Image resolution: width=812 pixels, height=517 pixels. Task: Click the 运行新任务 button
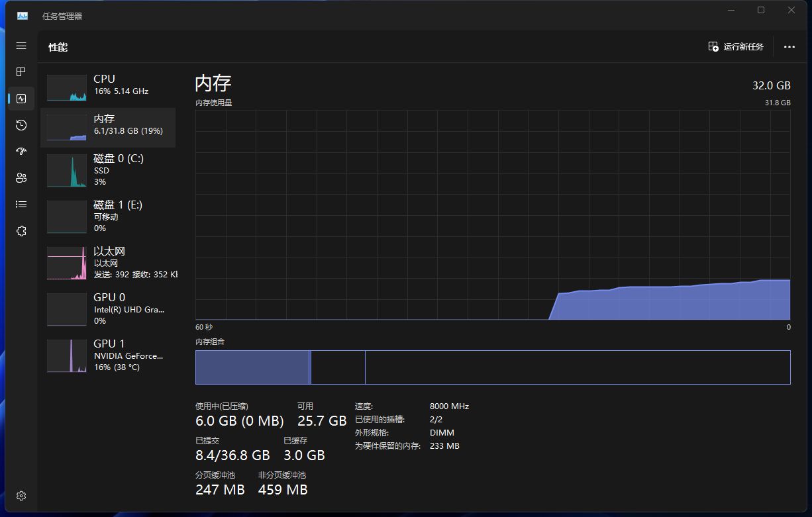coord(736,46)
